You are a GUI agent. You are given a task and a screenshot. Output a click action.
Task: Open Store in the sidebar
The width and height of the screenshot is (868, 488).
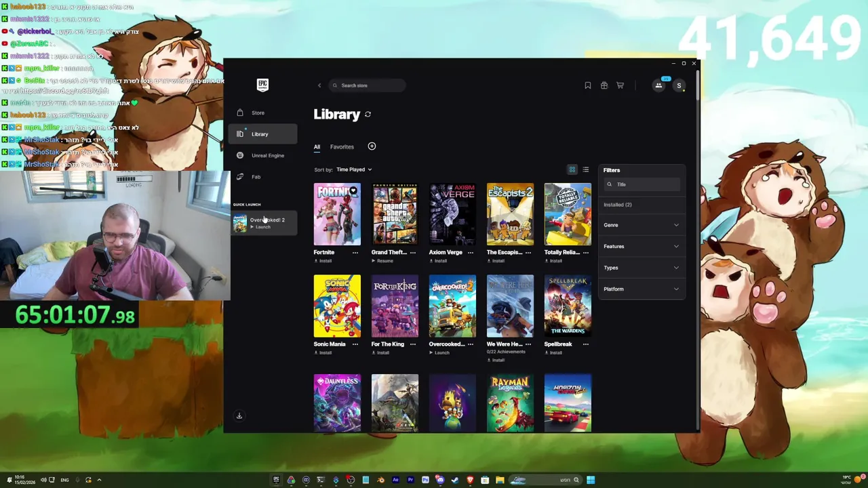click(263, 113)
